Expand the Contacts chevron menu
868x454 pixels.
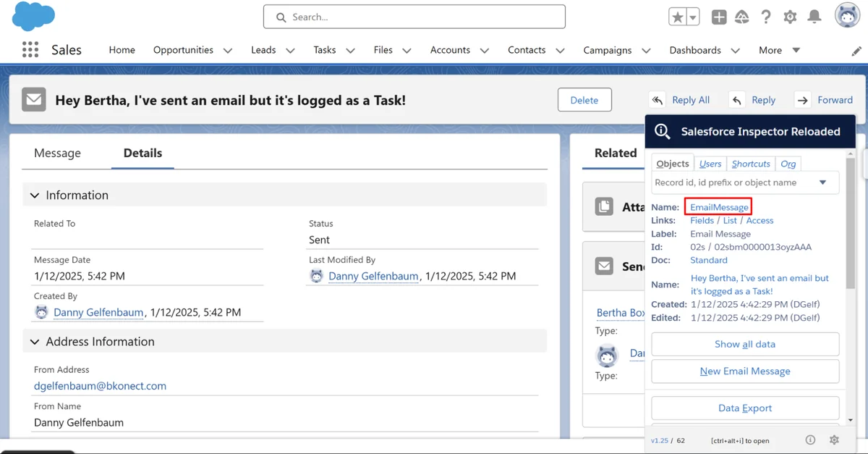(x=560, y=51)
